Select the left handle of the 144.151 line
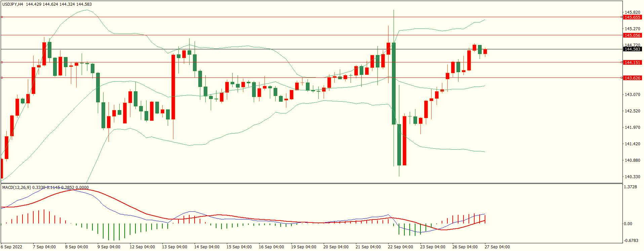This screenshot has width=644, height=251. coord(2,62)
